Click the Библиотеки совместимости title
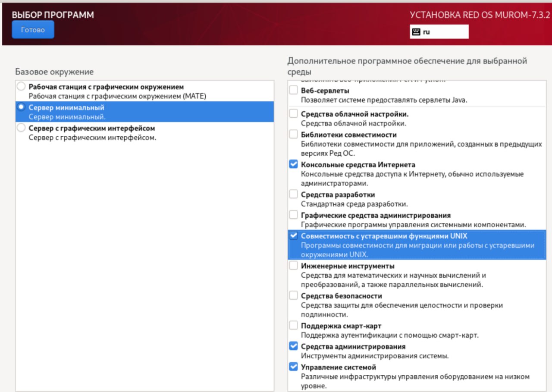The image size is (552, 392). tap(349, 135)
